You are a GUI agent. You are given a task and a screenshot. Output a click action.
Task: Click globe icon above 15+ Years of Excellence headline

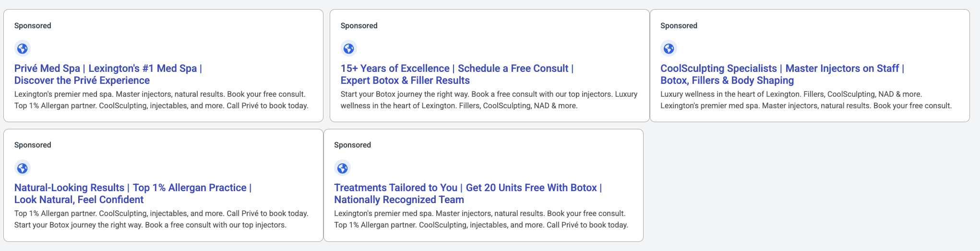tap(349, 48)
